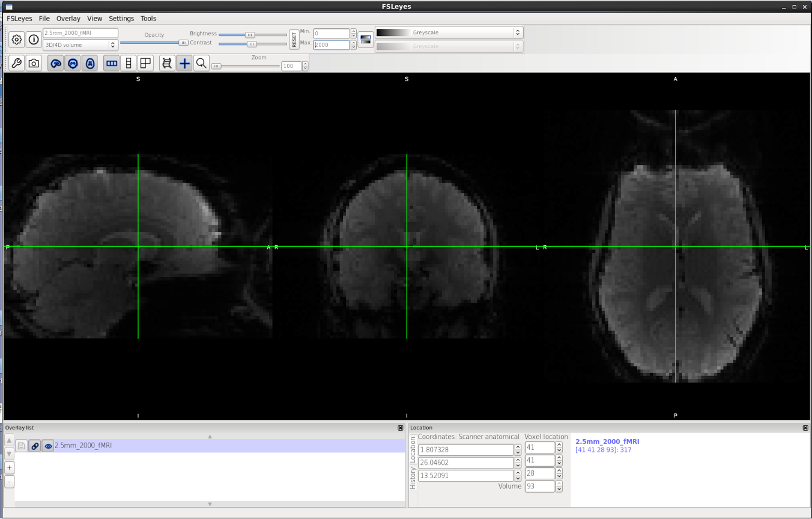Switch to grid layout
The height and width of the screenshot is (519, 812).
click(145, 63)
